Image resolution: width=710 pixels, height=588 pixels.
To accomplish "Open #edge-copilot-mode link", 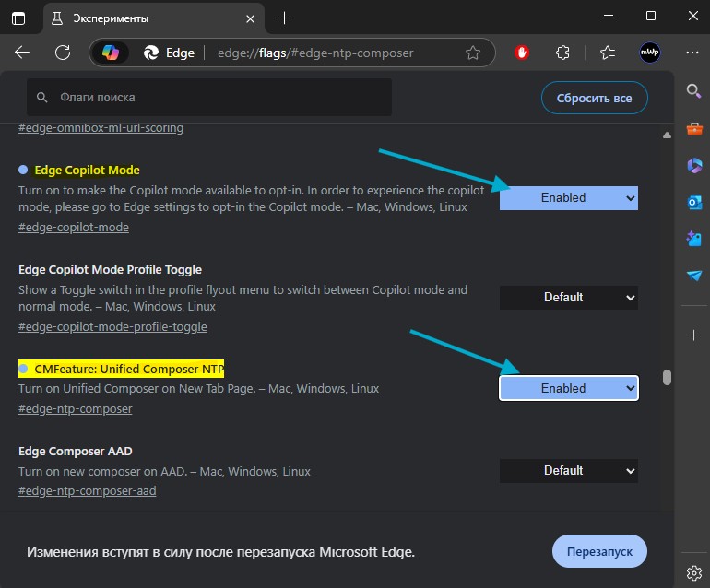I will [x=74, y=228].
